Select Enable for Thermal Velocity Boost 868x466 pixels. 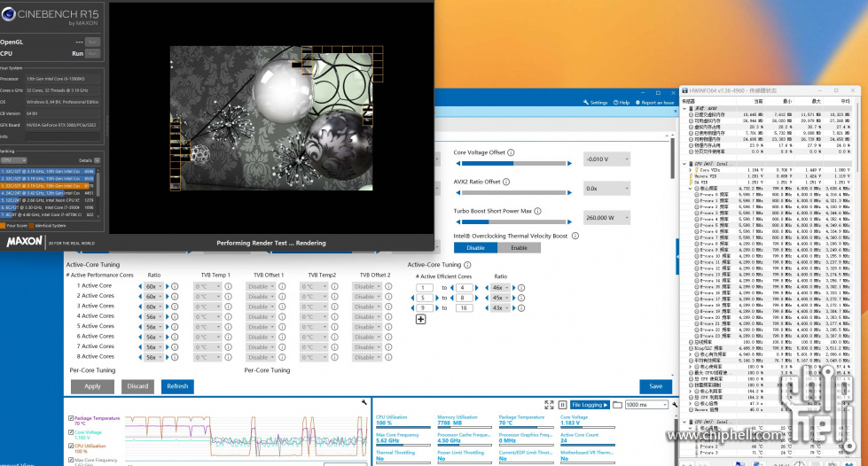point(519,248)
